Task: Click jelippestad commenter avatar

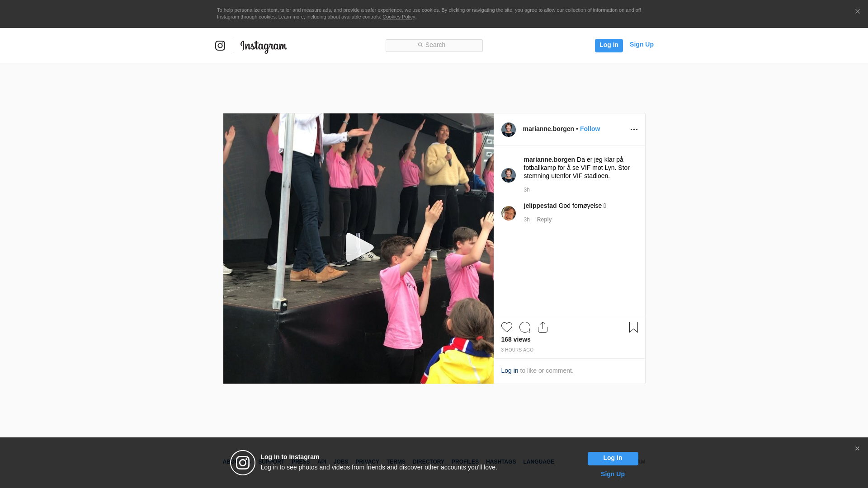Action: (509, 213)
